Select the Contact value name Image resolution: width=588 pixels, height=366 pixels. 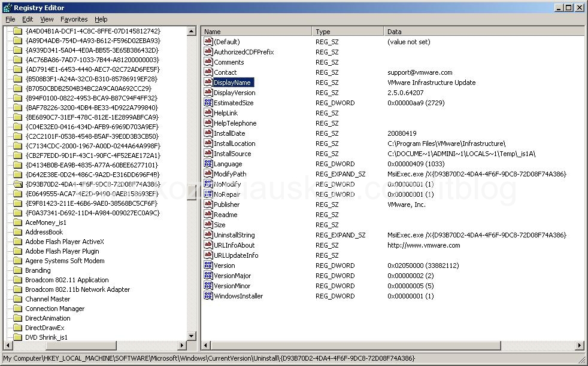225,72
